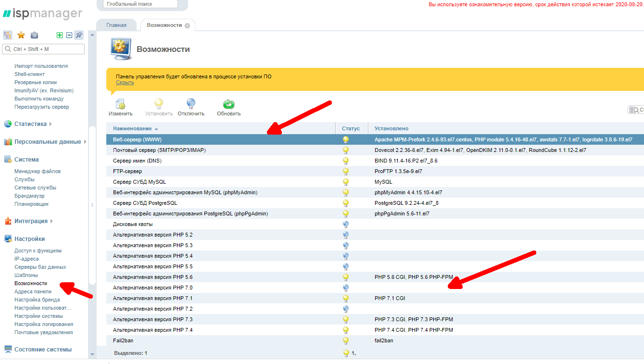Open Настройки системы
644x364 pixels.
tap(38, 316)
